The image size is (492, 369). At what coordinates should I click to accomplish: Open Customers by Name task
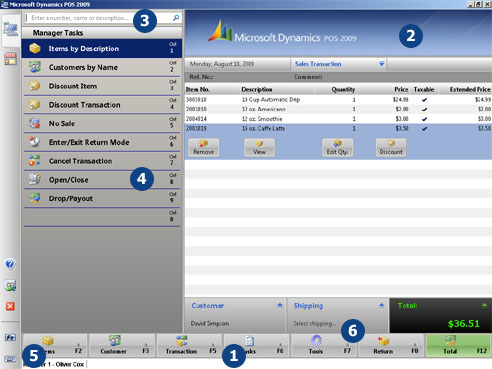tap(102, 67)
